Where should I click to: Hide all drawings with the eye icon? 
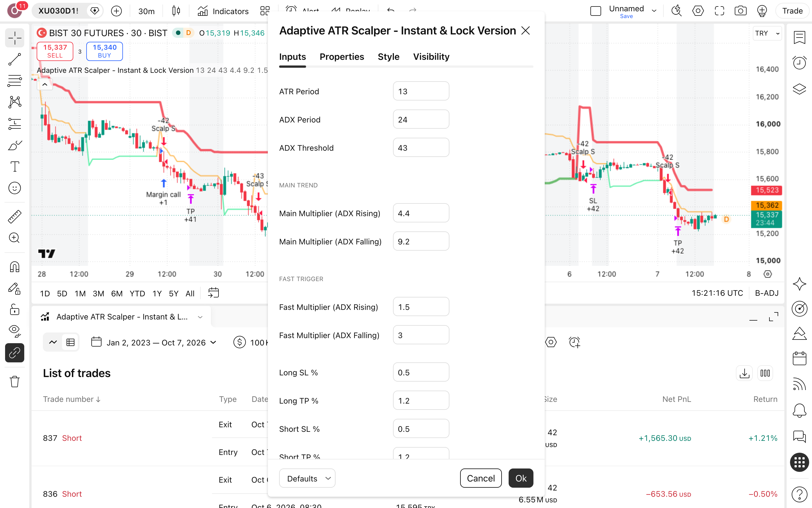[x=14, y=331]
